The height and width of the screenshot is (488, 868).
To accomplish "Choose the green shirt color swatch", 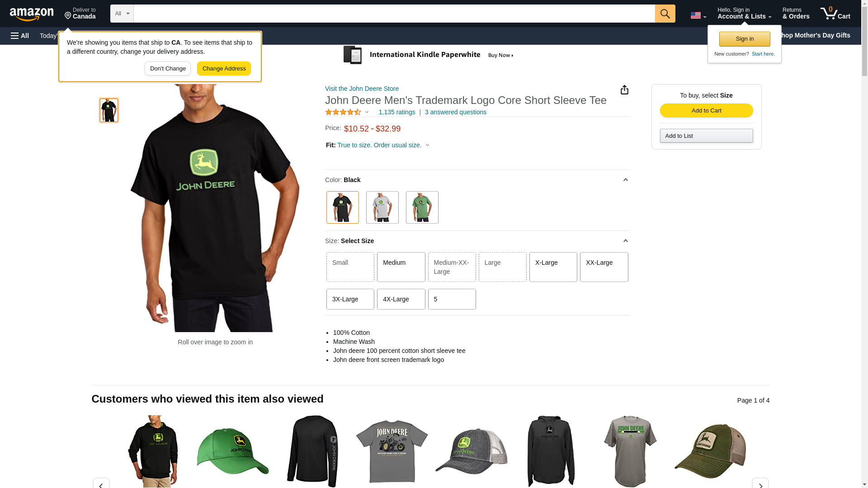I will (x=422, y=207).
